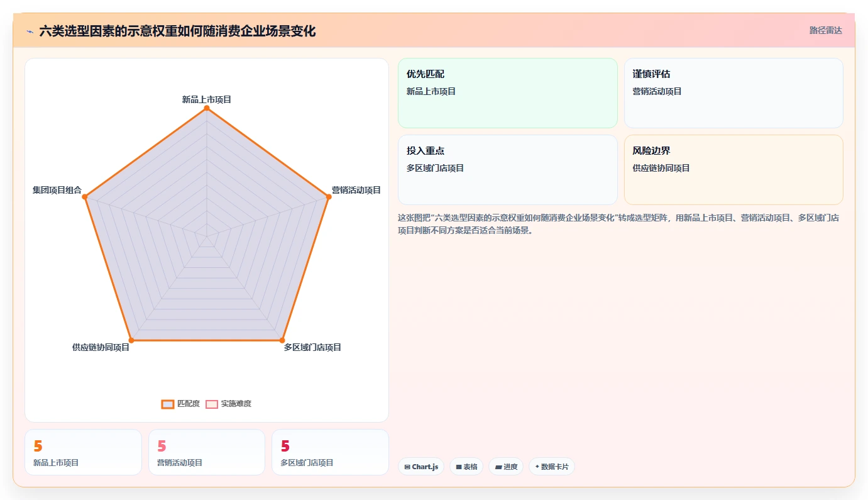This screenshot has height=500, width=868.
Task: Toggle the 实施难度 legend item
Action: 229,404
